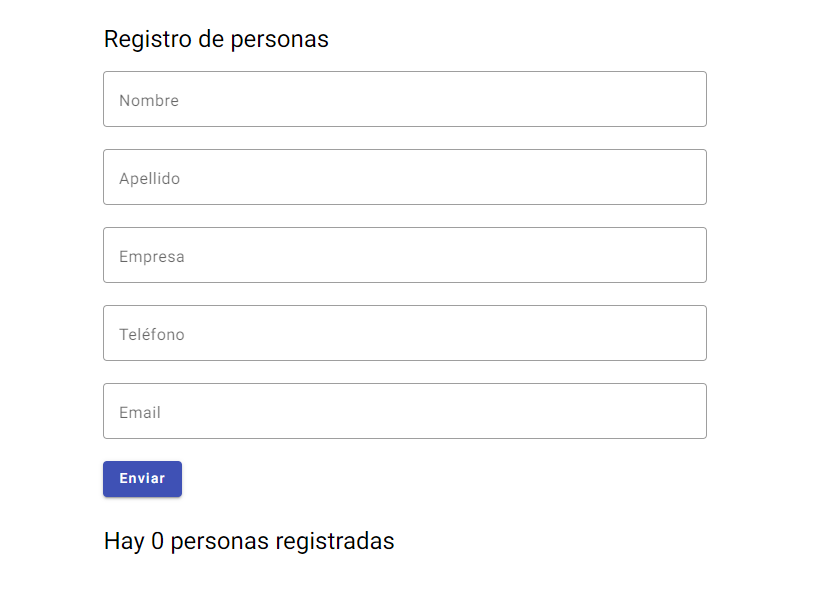The height and width of the screenshot is (596, 827).
Task: Activate the phone number text box
Action: (x=404, y=333)
